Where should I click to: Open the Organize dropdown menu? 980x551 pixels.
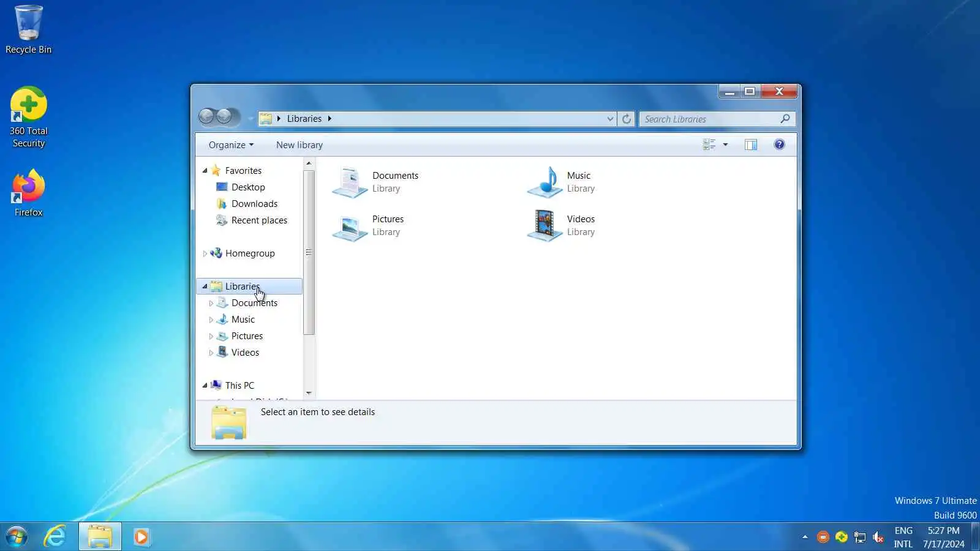point(231,145)
